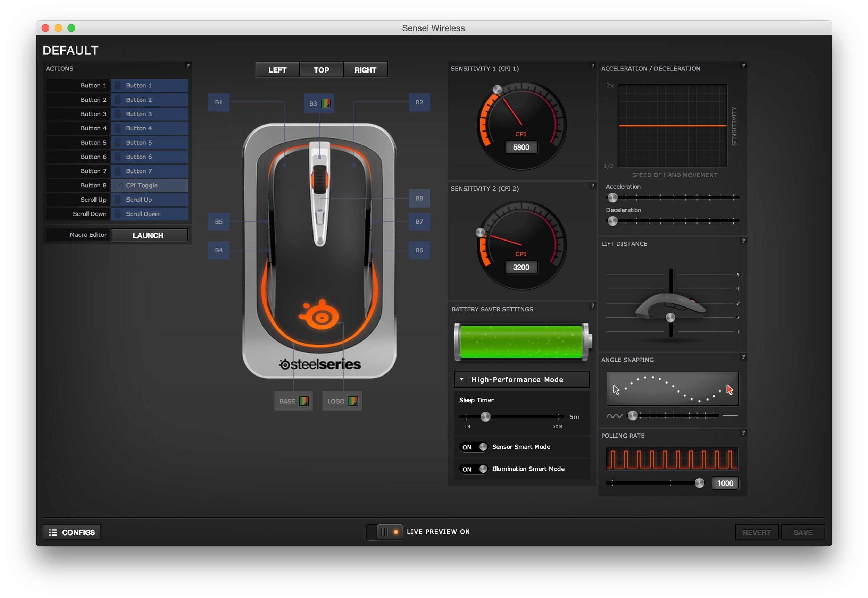The image size is (868, 598).
Task: Click the CPI 1 value field 5800
Action: (x=521, y=147)
